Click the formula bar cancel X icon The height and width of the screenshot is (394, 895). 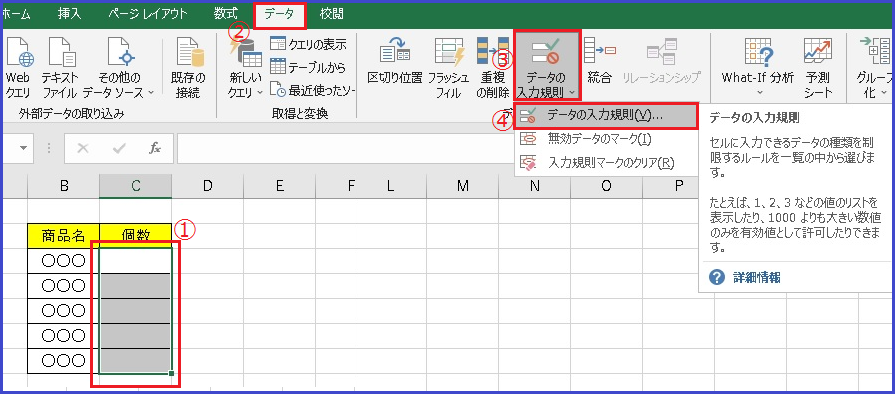(83, 148)
